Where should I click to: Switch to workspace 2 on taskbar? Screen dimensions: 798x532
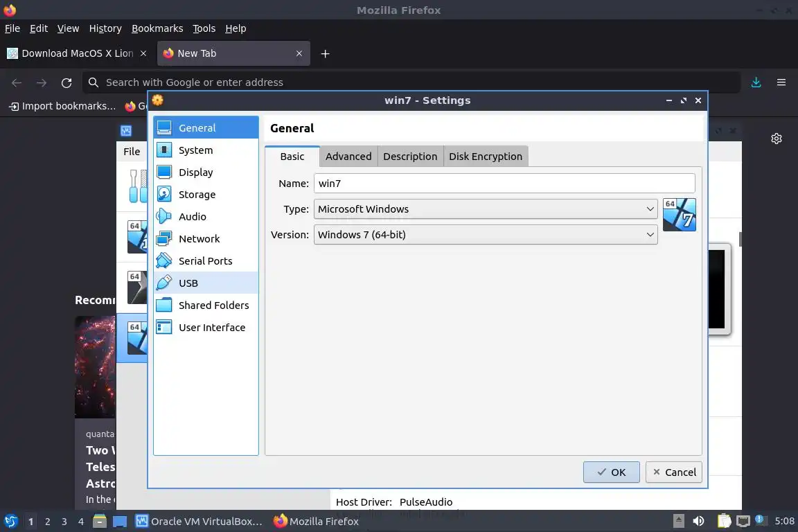[x=47, y=522]
